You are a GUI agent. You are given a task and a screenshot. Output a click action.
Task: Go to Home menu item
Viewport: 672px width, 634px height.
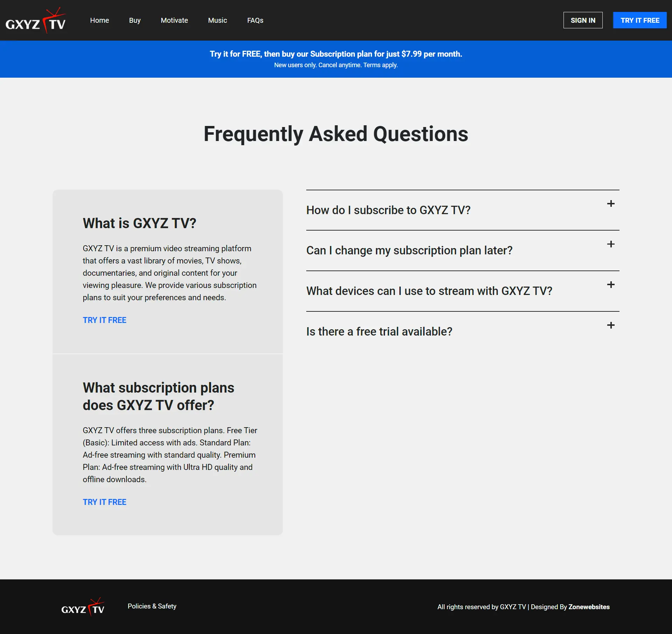tap(99, 20)
